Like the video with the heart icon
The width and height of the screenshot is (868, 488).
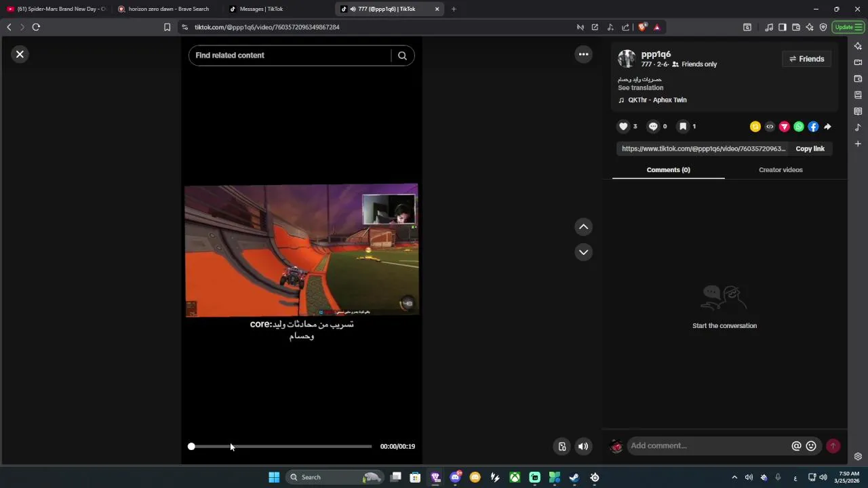pyautogui.click(x=623, y=126)
